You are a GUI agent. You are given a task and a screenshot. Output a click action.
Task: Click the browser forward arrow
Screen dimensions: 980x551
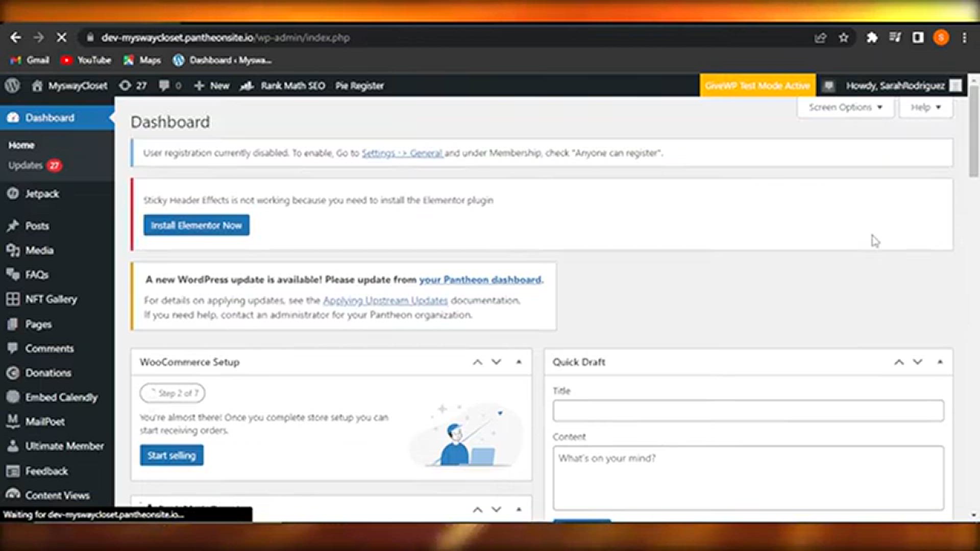pos(38,37)
